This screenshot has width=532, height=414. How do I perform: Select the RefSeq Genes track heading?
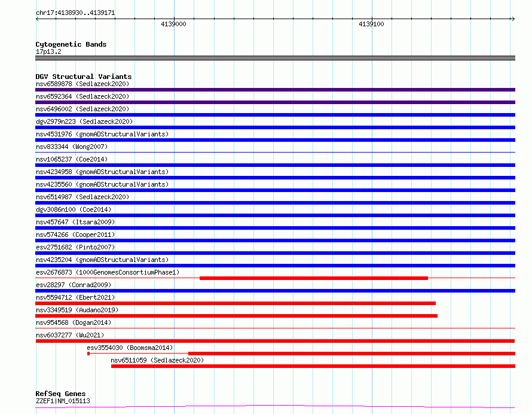click(60, 394)
